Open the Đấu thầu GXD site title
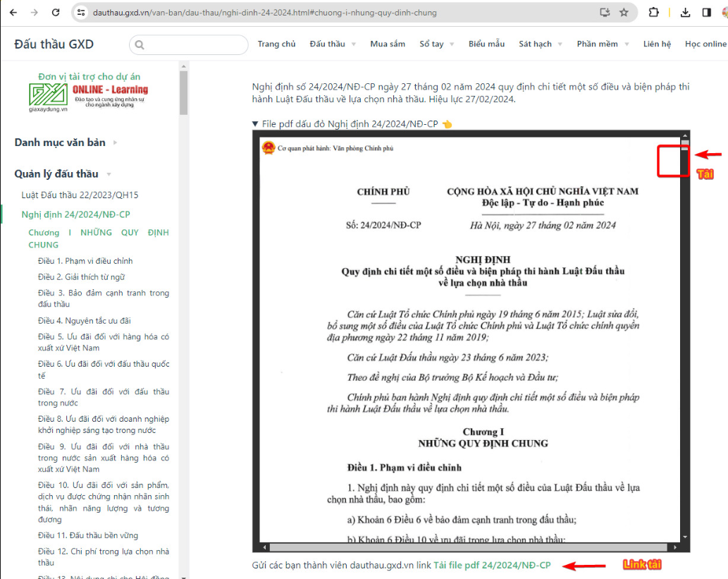The width and height of the screenshot is (728, 579). tap(54, 44)
